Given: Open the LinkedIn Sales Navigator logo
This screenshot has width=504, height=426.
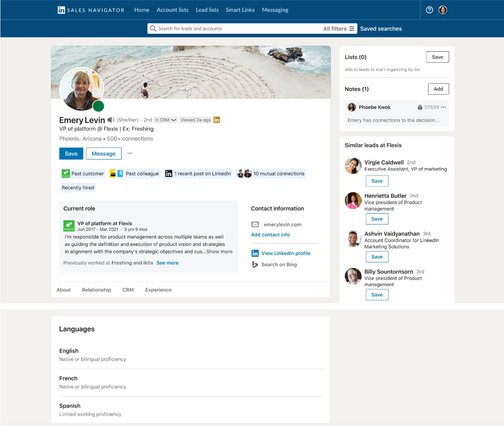Looking at the screenshot, I should 91,10.
